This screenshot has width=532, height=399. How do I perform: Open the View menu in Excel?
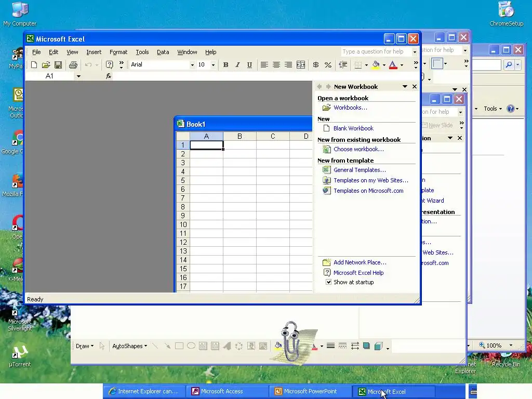click(72, 52)
